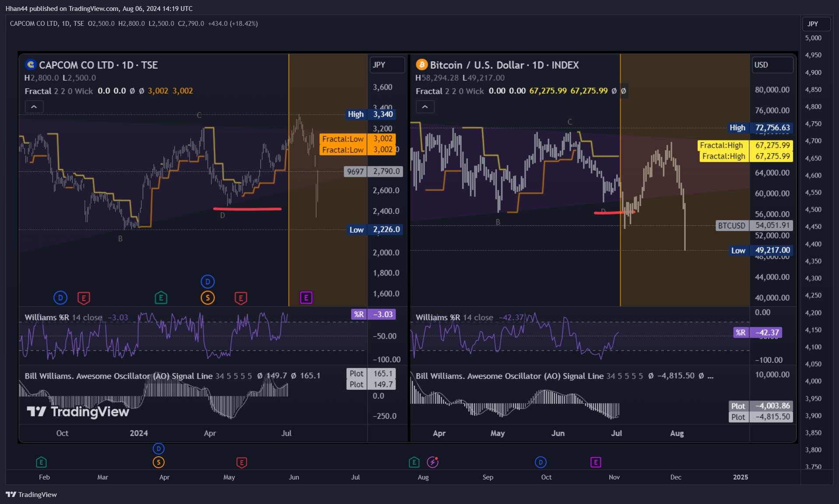
Task: Click the 5,000 value on outer price scale
Action: 813,38
